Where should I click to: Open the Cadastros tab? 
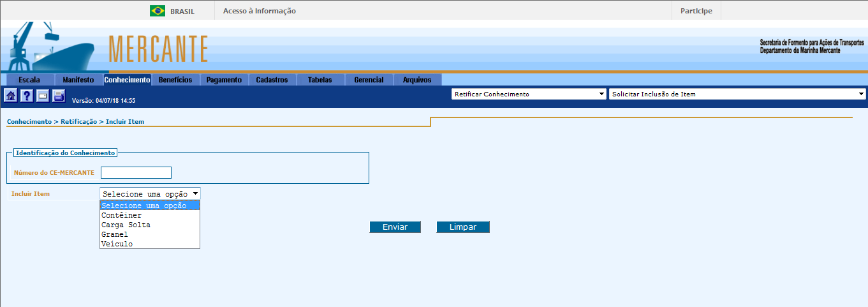272,80
